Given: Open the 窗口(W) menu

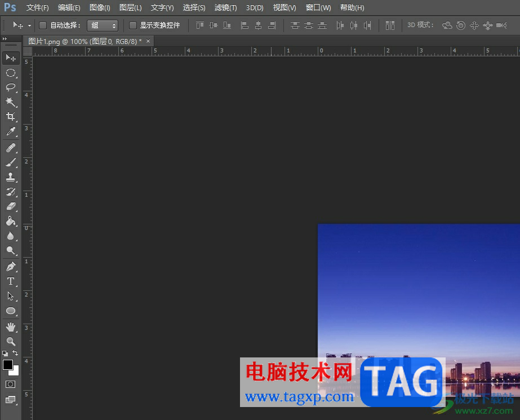Looking at the screenshot, I should [x=318, y=8].
